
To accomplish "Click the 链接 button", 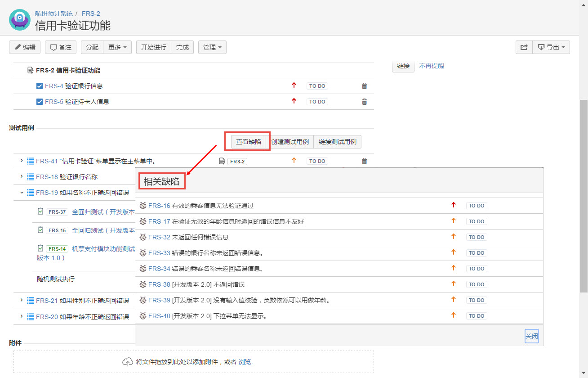I will 403,66.
